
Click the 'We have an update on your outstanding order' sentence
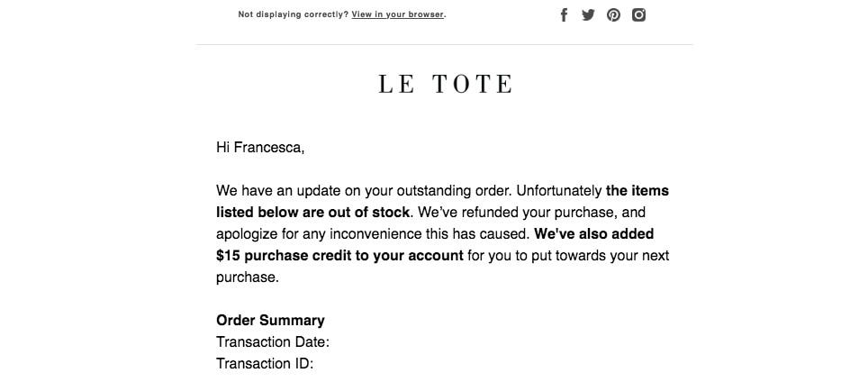click(x=365, y=190)
